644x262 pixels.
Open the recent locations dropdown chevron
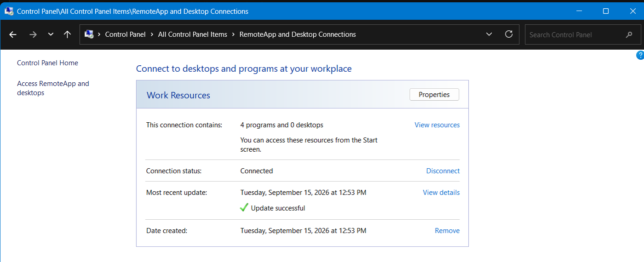[x=51, y=34]
